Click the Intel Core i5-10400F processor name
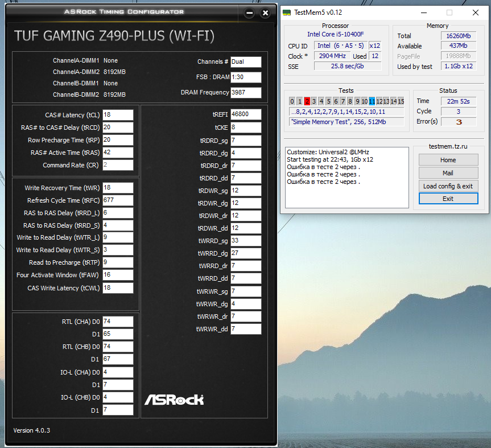The width and height of the screenshot is (491, 448). (335, 34)
